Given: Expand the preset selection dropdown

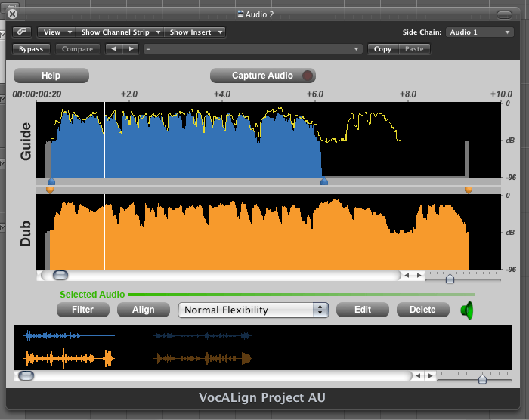Looking at the screenshot, I should 253,49.
